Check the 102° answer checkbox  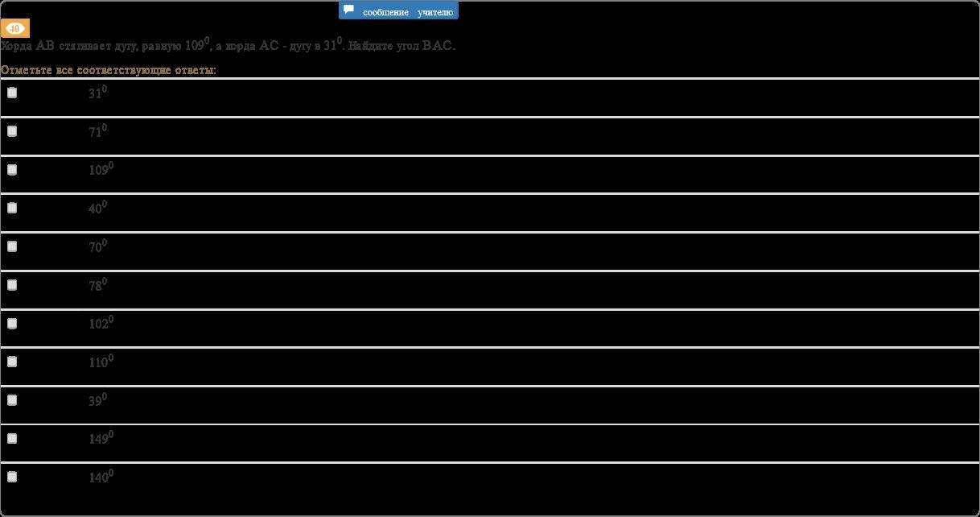click(12, 324)
